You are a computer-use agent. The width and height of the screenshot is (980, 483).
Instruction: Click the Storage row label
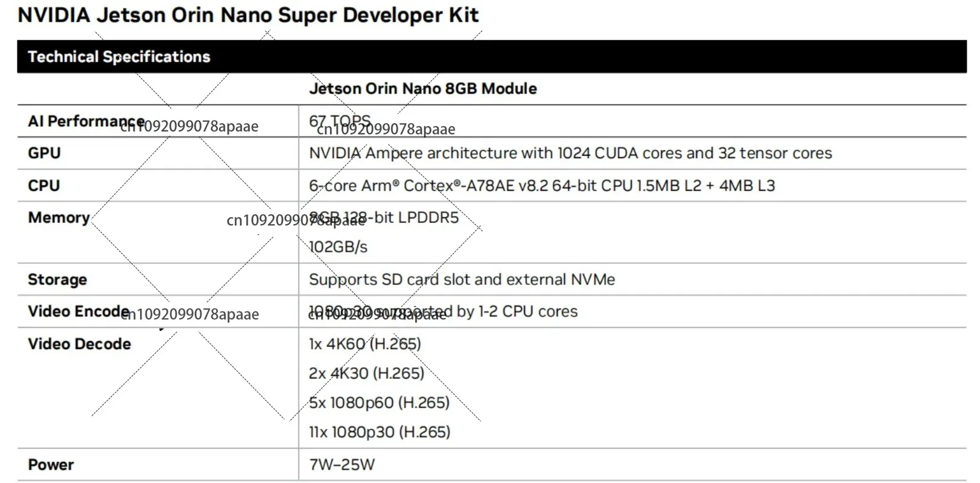tap(57, 280)
